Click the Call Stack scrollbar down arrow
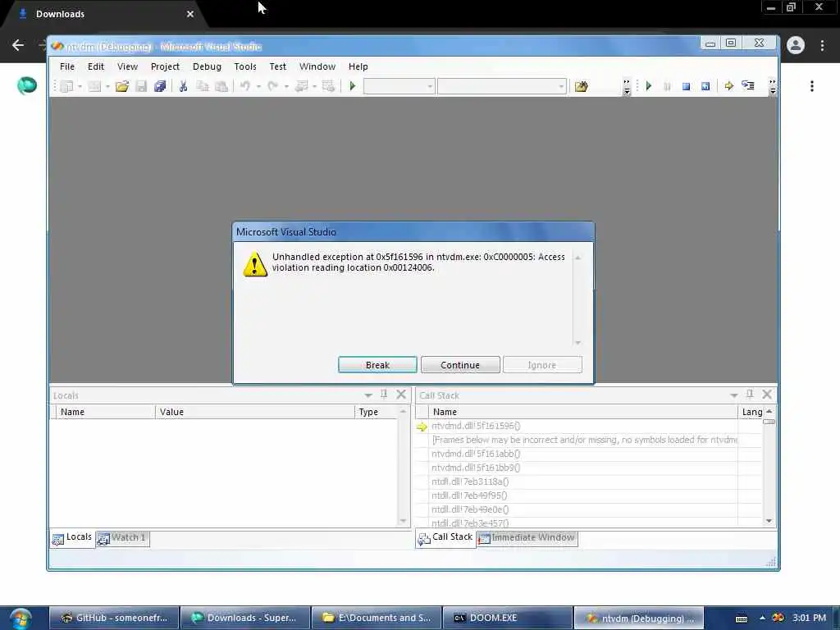Viewport: 840px width, 630px height. click(769, 521)
